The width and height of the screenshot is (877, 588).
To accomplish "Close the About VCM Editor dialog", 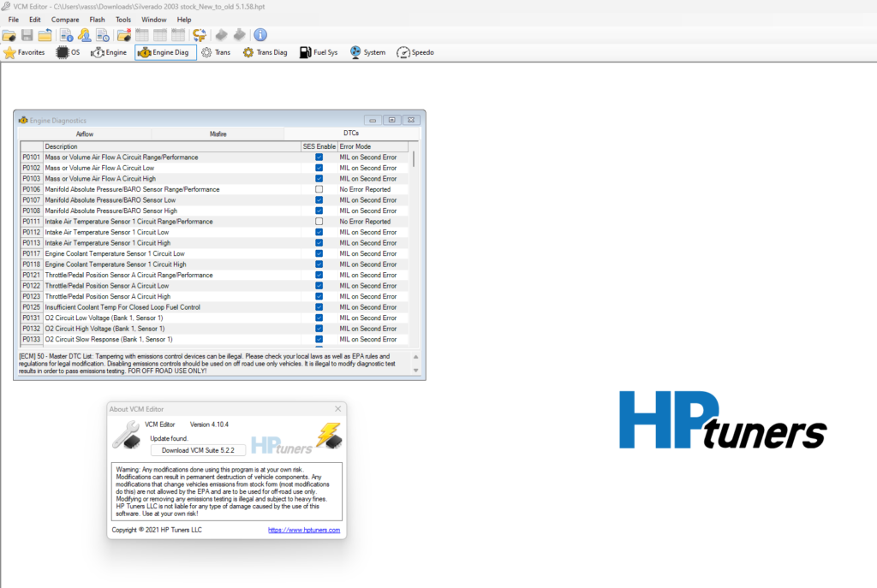I will [x=337, y=409].
